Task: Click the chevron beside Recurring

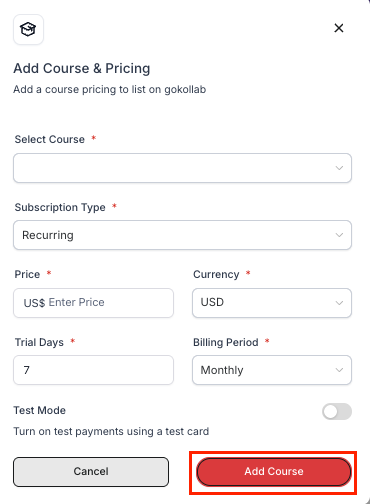Action: 339,235
